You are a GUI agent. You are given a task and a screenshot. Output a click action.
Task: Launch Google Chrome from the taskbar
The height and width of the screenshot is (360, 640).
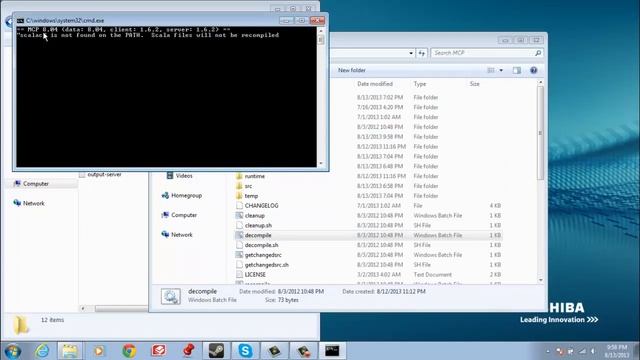pos(129,351)
